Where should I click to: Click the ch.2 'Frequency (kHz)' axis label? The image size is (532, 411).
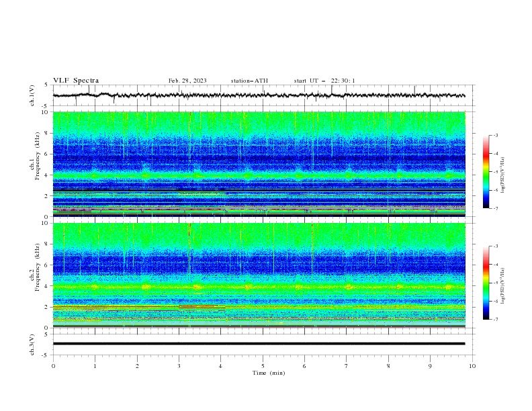click(x=38, y=267)
